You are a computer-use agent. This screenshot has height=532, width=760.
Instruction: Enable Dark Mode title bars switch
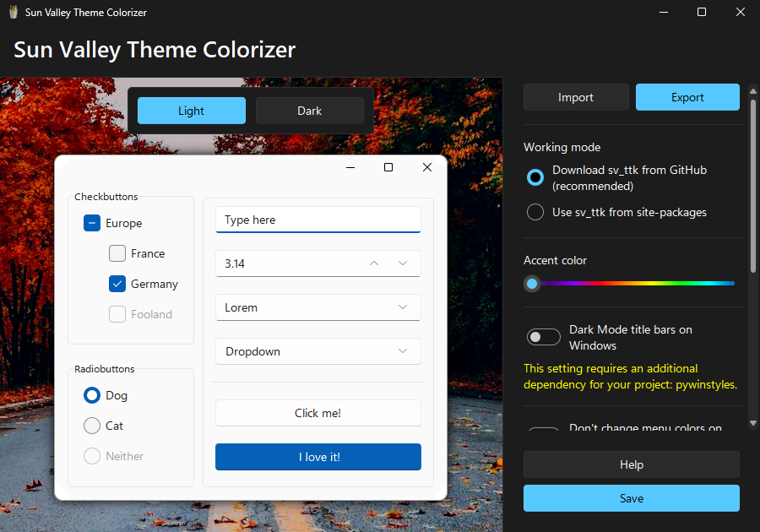tap(544, 338)
